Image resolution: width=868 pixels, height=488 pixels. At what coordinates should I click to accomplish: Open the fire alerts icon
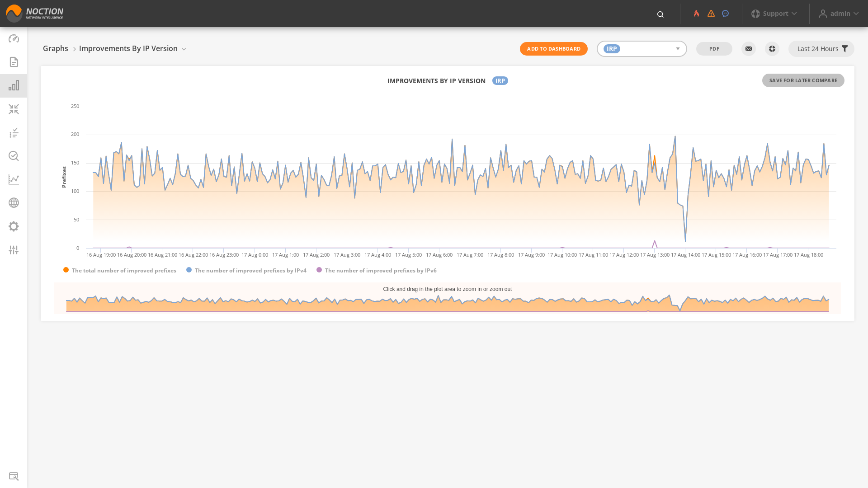click(697, 14)
